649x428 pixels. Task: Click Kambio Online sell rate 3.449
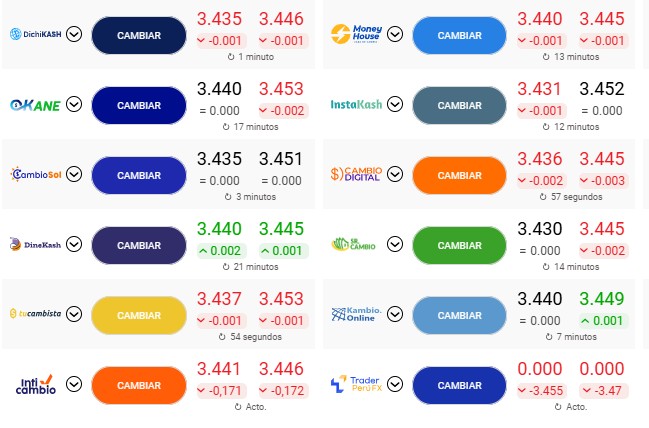601,298
